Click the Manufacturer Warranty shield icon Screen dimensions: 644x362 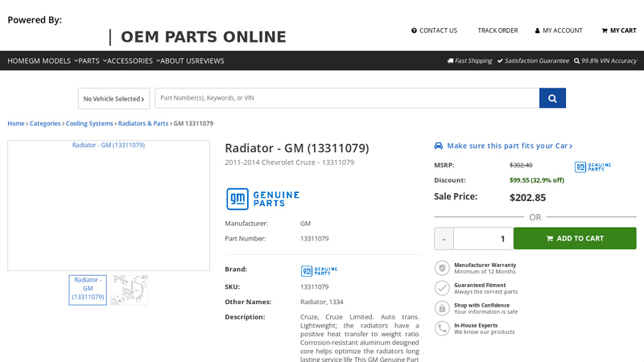click(x=442, y=268)
